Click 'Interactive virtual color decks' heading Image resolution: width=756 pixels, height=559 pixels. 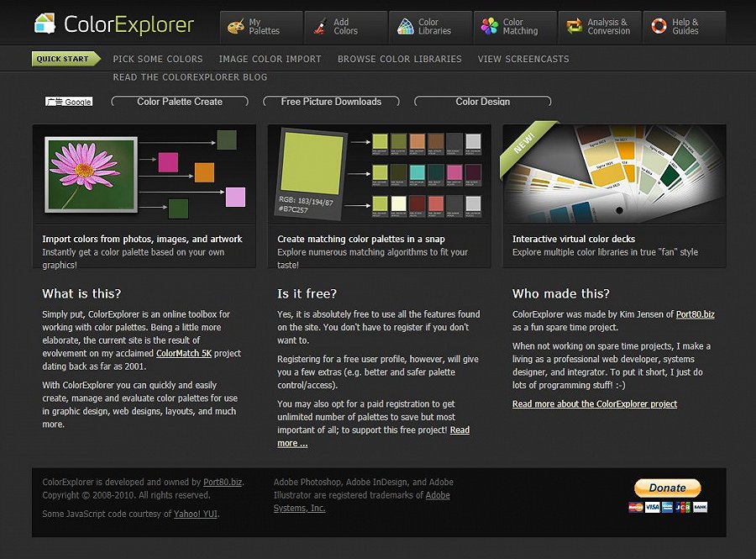(574, 239)
